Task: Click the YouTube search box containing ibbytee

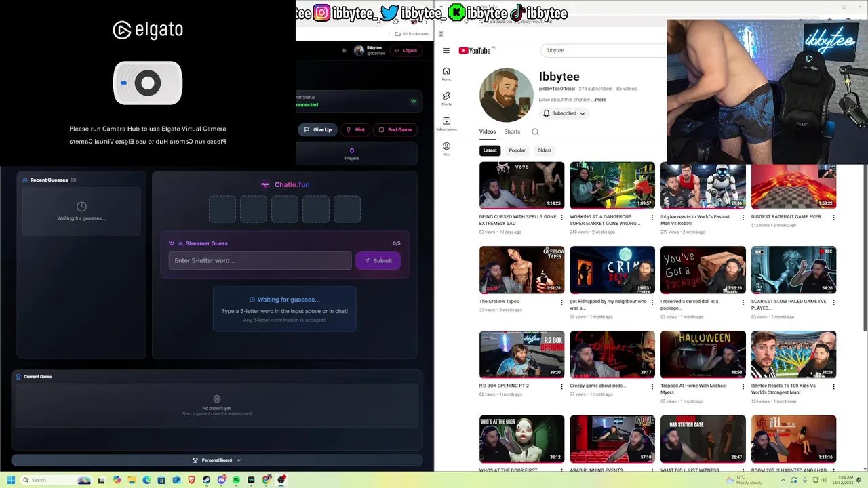Action: click(604, 50)
